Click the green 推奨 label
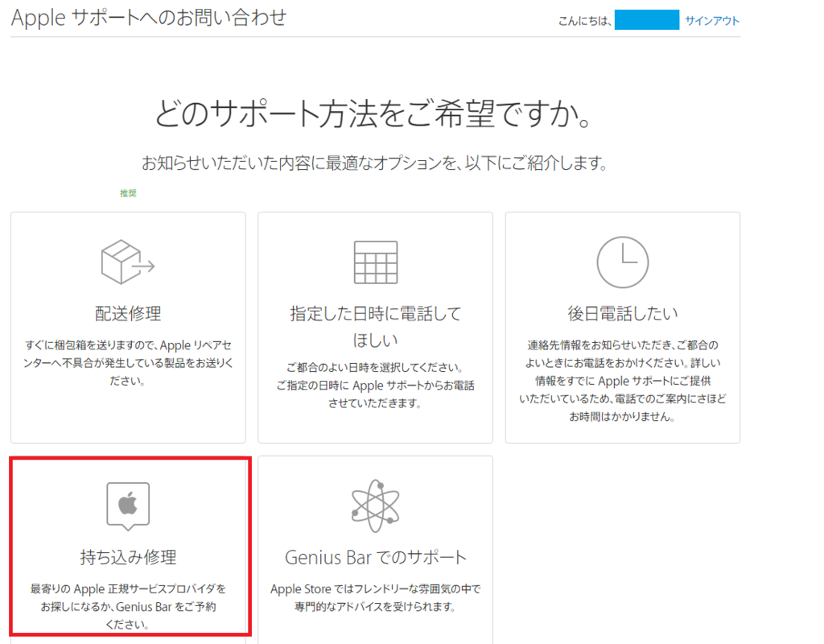The height and width of the screenshot is (644, 824). click(x=128, y=193)
